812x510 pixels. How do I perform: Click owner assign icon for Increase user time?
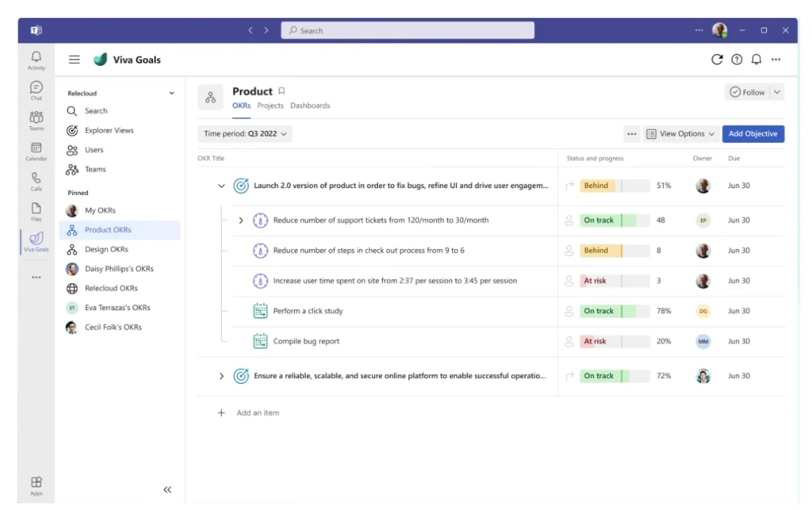(569, 281)
